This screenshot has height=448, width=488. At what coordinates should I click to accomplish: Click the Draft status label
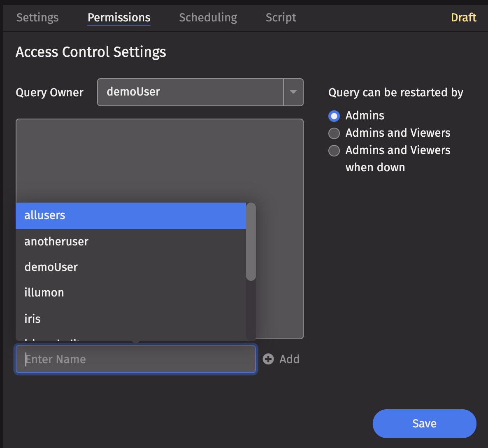coord(463,17)
